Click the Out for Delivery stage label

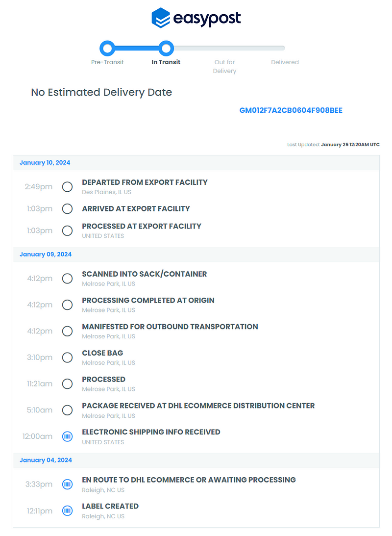[x=224, y=66]
